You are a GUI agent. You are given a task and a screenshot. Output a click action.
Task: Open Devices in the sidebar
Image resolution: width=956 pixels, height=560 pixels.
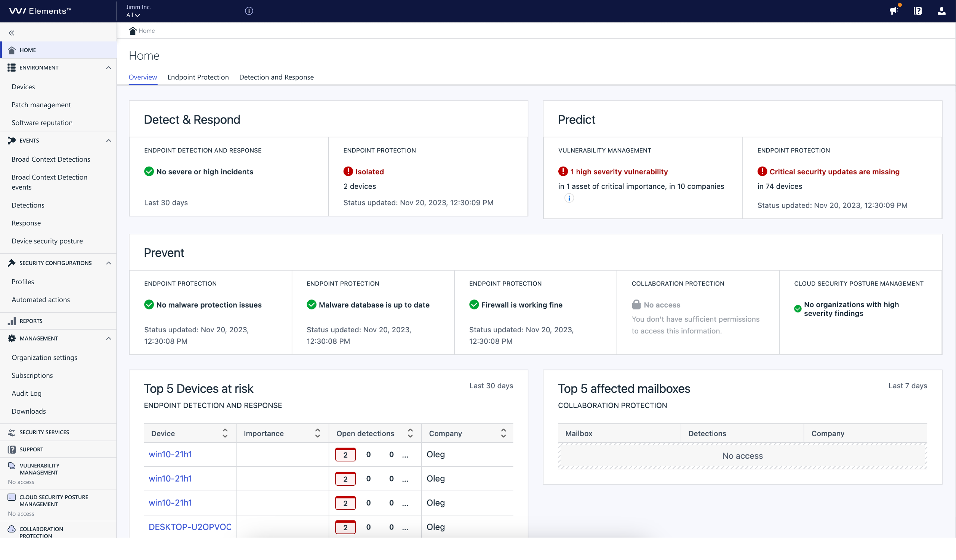click(23, 87)
